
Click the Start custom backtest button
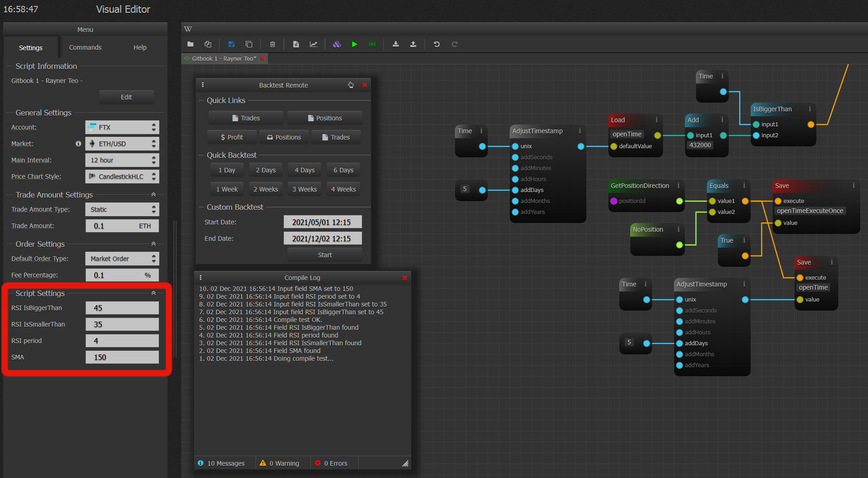coord(324,255)
